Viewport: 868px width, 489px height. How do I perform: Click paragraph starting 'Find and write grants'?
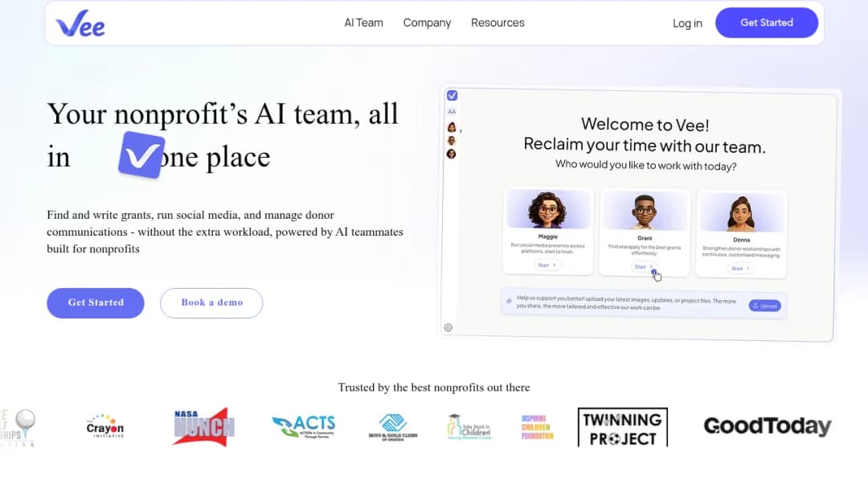(x=225, y=232)
